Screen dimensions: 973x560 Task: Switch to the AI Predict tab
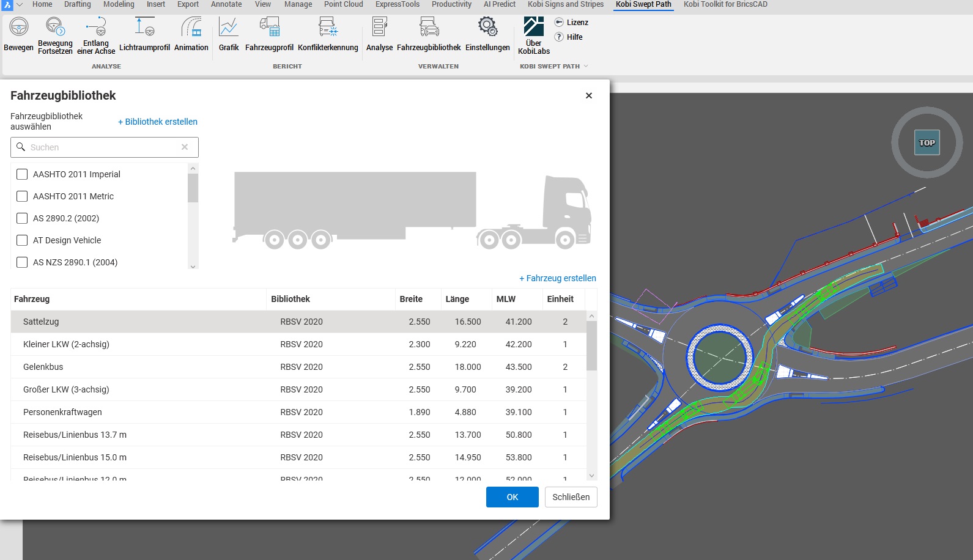(x=500, y=4)
